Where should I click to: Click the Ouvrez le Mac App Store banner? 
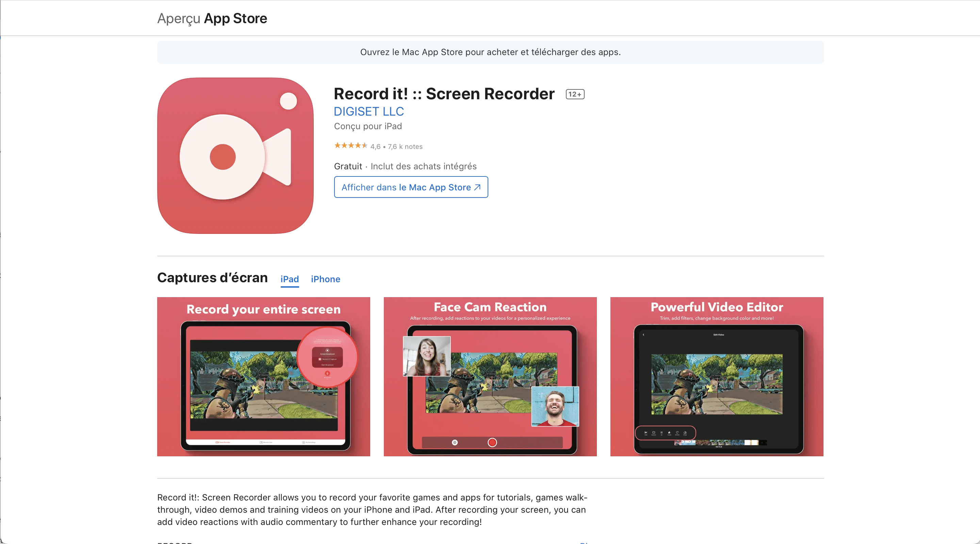pyautogui.click(x=490, y=52)
